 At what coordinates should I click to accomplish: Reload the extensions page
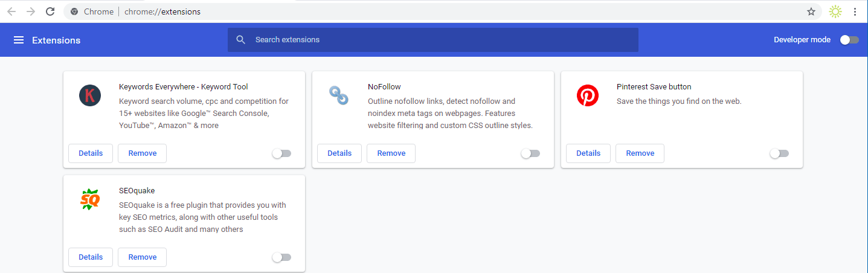click(x=51, y=11)
